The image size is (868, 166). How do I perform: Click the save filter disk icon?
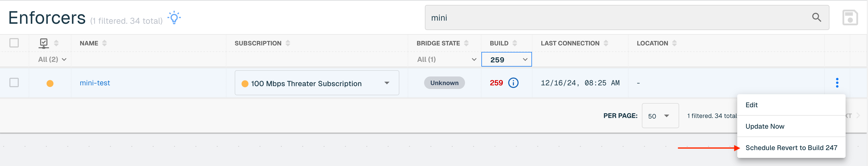[x=850, y=17]
